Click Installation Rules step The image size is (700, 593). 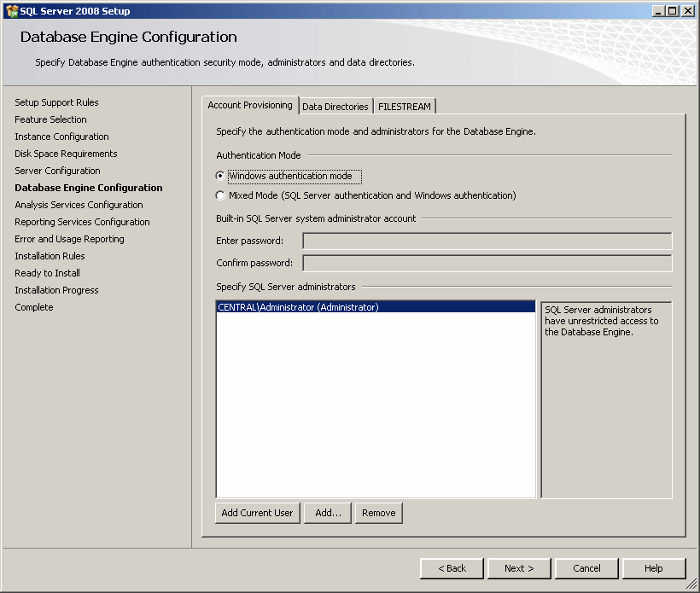pyautogui.click(x=50, y=256)
